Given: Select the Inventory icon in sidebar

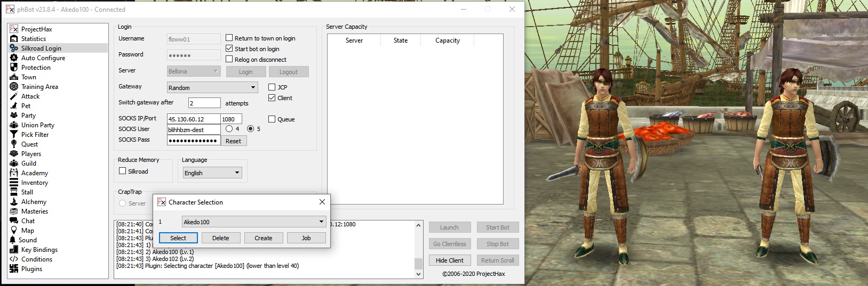Looking at the screenshot, I should [x=14, y=183].
